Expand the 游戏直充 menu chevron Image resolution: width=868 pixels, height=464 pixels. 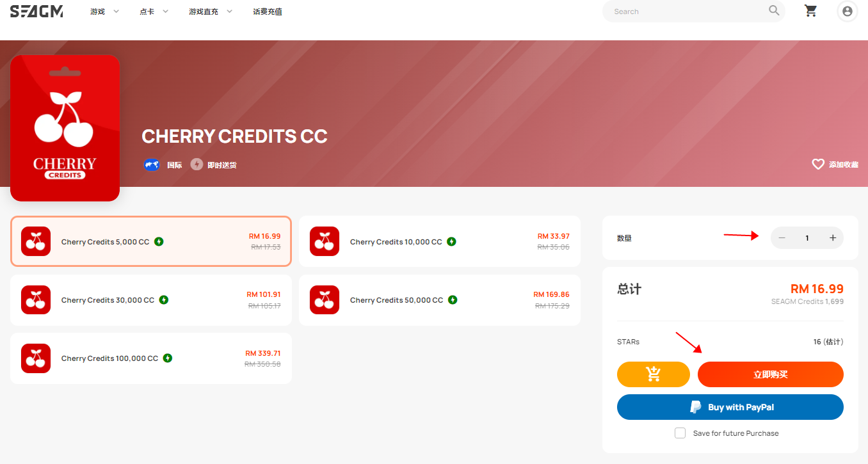click(229, 12)
